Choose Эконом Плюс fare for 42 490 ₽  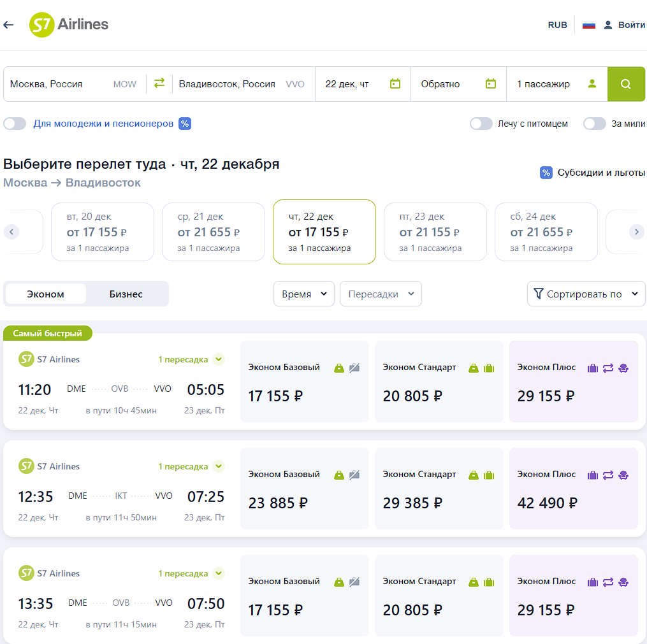[573, 489]
